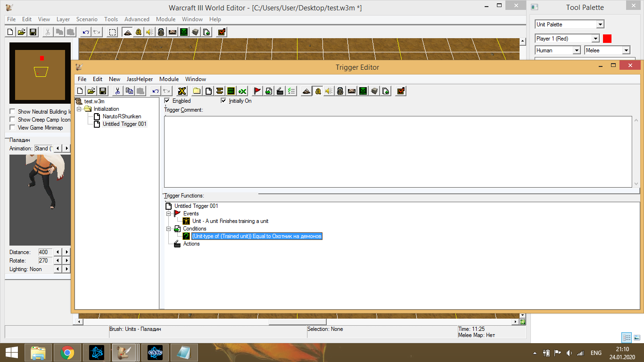Open Trigger Editor 'a' icon in World Editor toolbar
644x362 pixels.
tap(140, 32)
